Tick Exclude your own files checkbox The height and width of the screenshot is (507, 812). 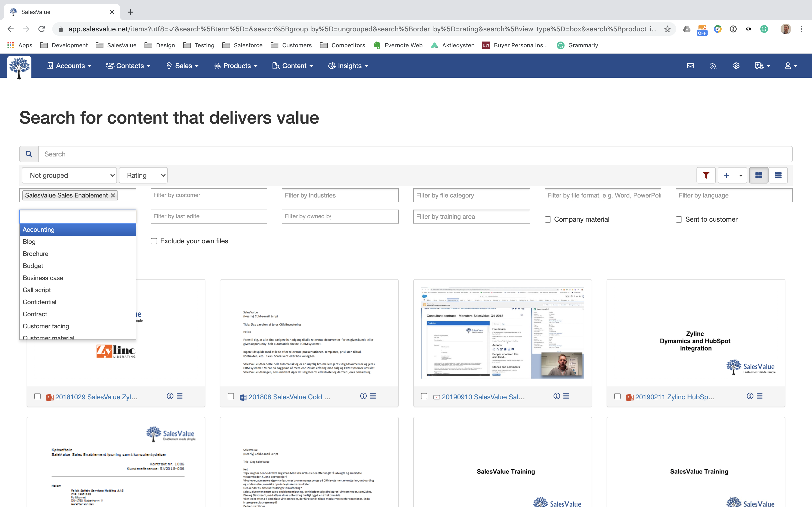(154, 241)
